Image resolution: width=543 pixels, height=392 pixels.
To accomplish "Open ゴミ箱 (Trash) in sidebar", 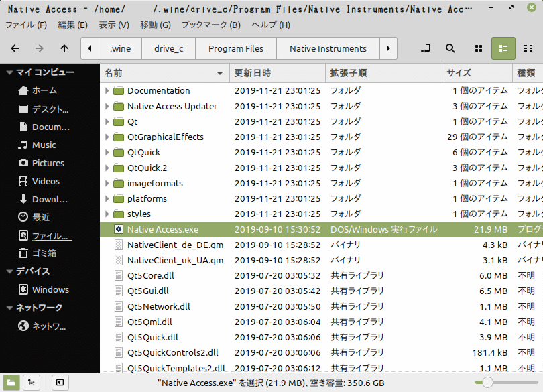I will pyautogui.click(x=44, y=253).
